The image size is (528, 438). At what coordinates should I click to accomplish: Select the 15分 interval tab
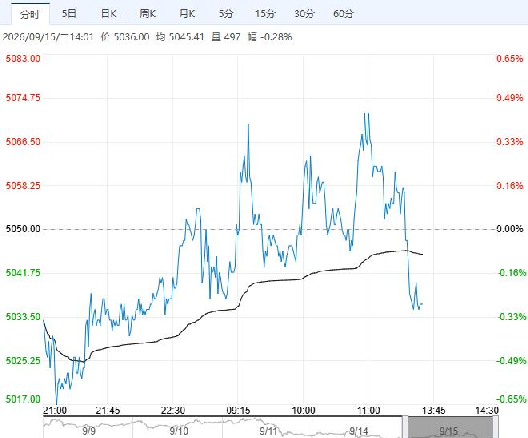click(x=265, y=14)
